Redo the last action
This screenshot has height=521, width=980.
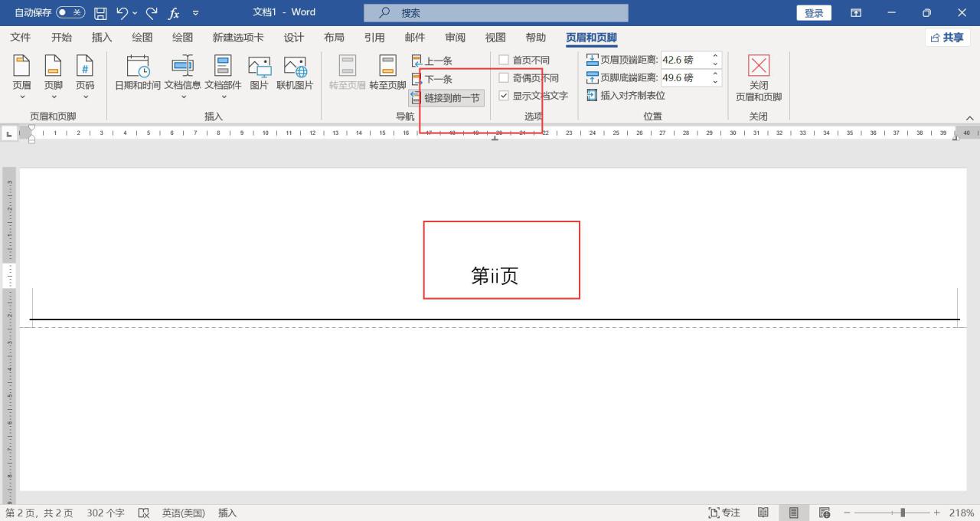152,13
